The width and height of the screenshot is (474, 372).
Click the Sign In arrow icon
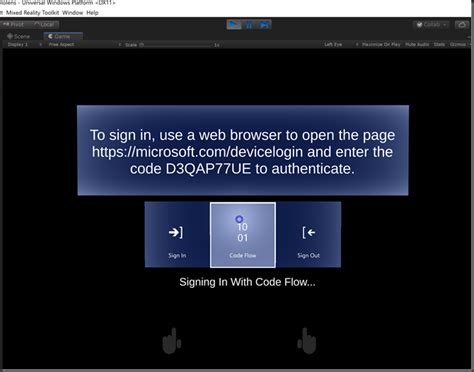(x=176, y=232)
